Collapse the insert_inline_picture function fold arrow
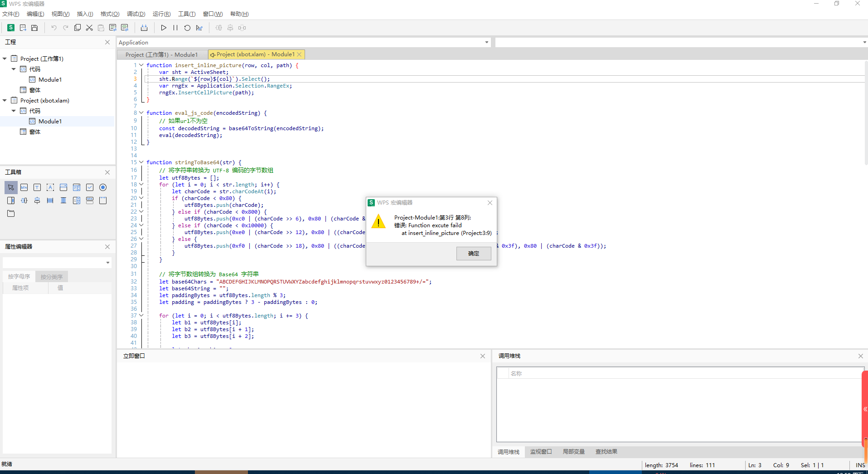The height and width of the screenshot is (474, 868). 141,65
